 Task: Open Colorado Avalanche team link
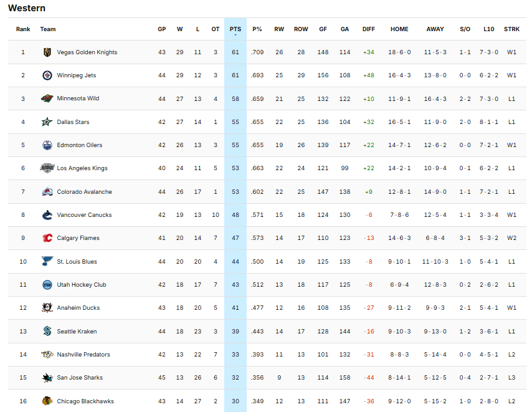(x=85, y=192)
